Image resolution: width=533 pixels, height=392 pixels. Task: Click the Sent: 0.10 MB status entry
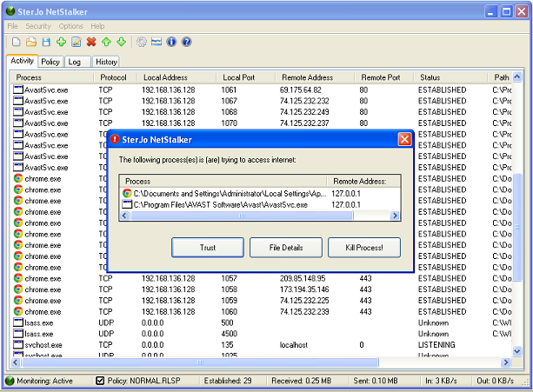pyautogui.click(x=376, y=381)
